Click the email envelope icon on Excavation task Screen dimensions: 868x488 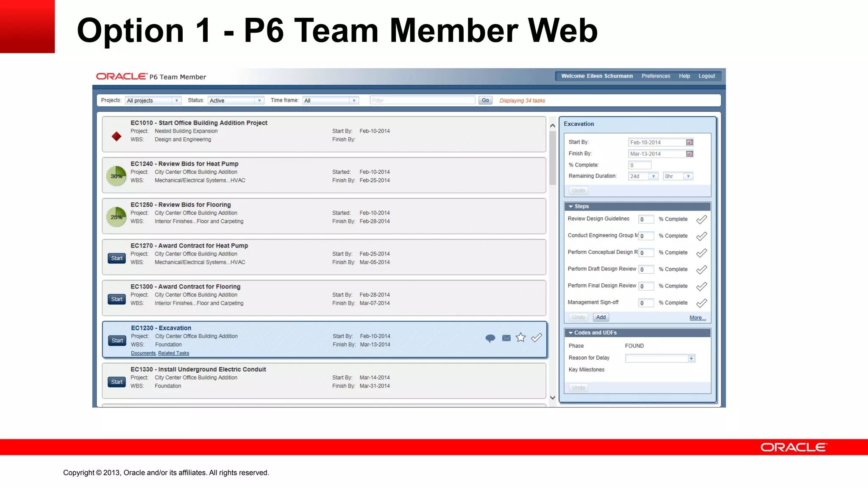click(x=506, y=338)
